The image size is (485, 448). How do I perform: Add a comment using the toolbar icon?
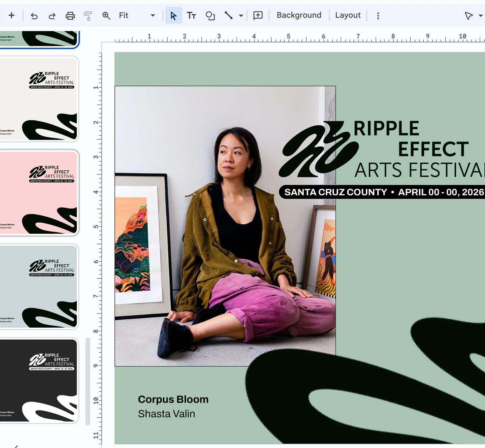pyautogui.click(x=258, y=15)
